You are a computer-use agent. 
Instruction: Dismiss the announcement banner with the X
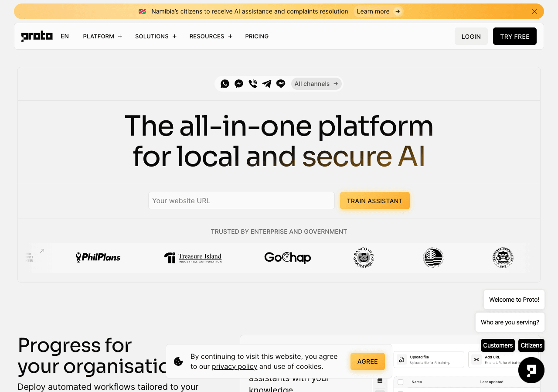click(534, 11)
